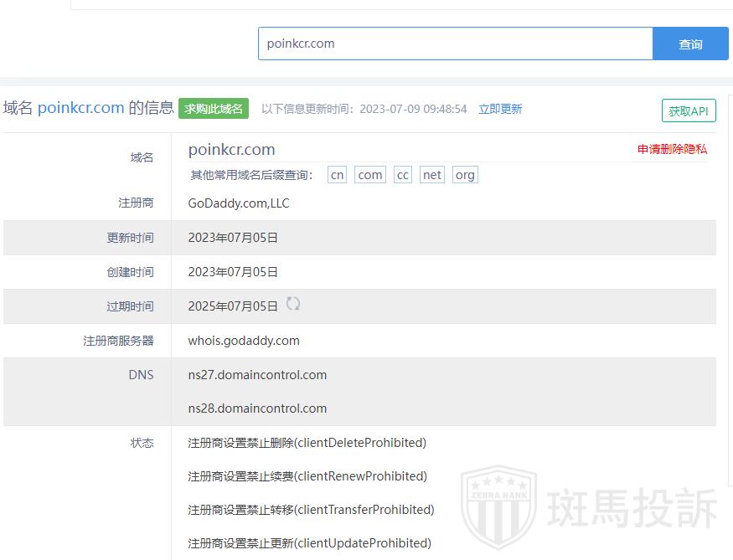Click the domain search input field
Screen dimensions: 733x560
click(x=455, y=44)
